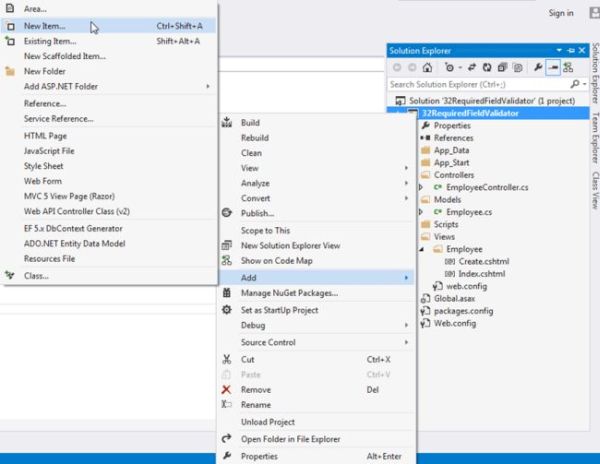Click the code map icon in Solution Explorer toolbar
This screenshot has height=464, width=600.
point(568,68)
